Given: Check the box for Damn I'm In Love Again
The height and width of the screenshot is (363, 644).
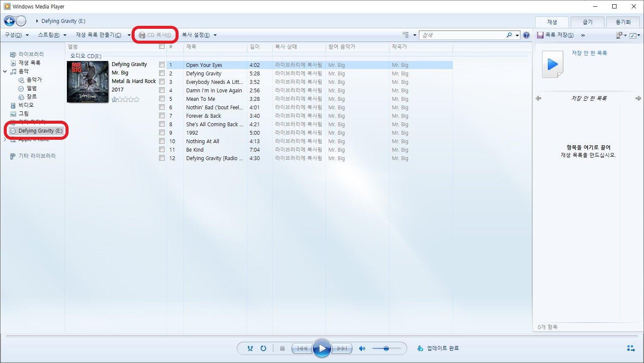Looking at the screenshot, I should tap(162, 90).
